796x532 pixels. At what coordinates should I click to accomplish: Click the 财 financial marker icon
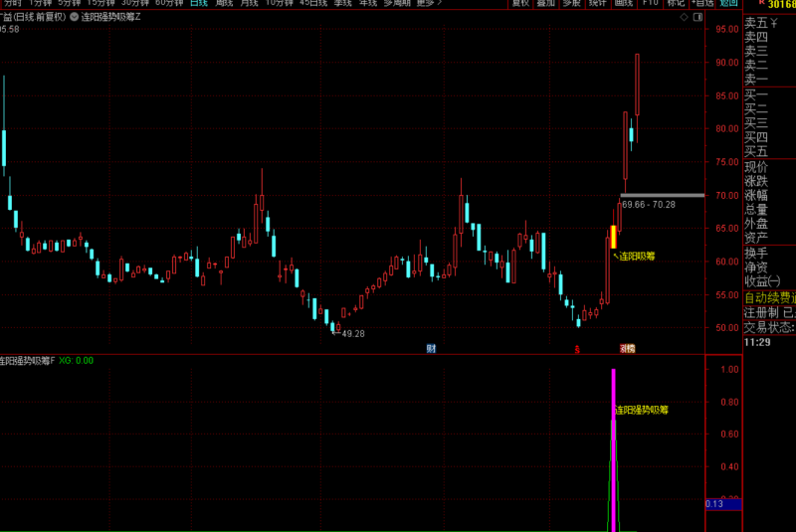[x=431, y=348]
